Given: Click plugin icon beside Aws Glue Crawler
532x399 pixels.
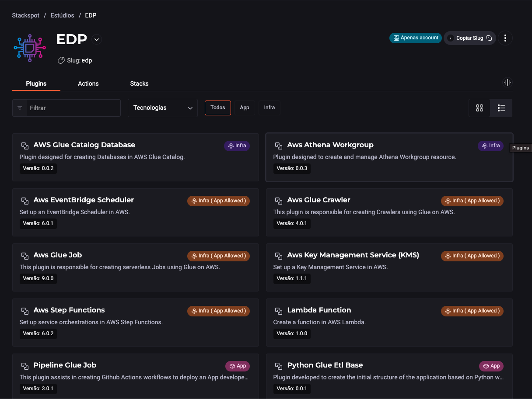Looking at the screenshot, I should pyautogui.click(x=279, y=201).
